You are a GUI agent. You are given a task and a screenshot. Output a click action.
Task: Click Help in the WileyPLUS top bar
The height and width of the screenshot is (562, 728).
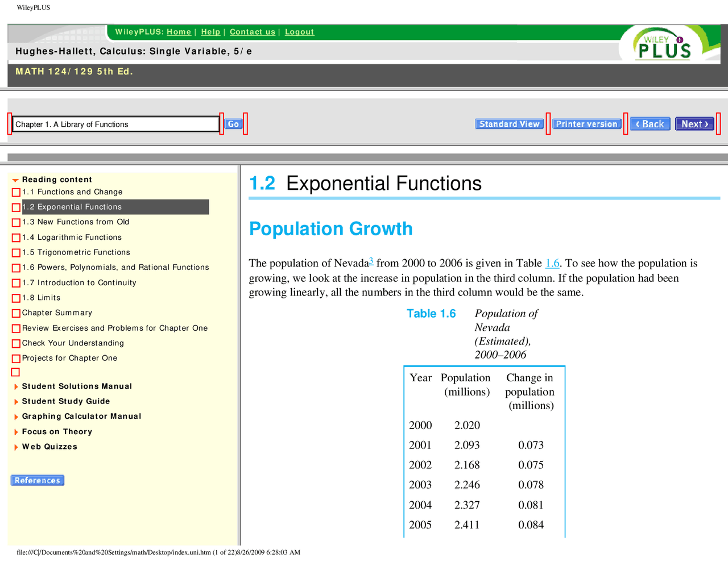[210, 32]
